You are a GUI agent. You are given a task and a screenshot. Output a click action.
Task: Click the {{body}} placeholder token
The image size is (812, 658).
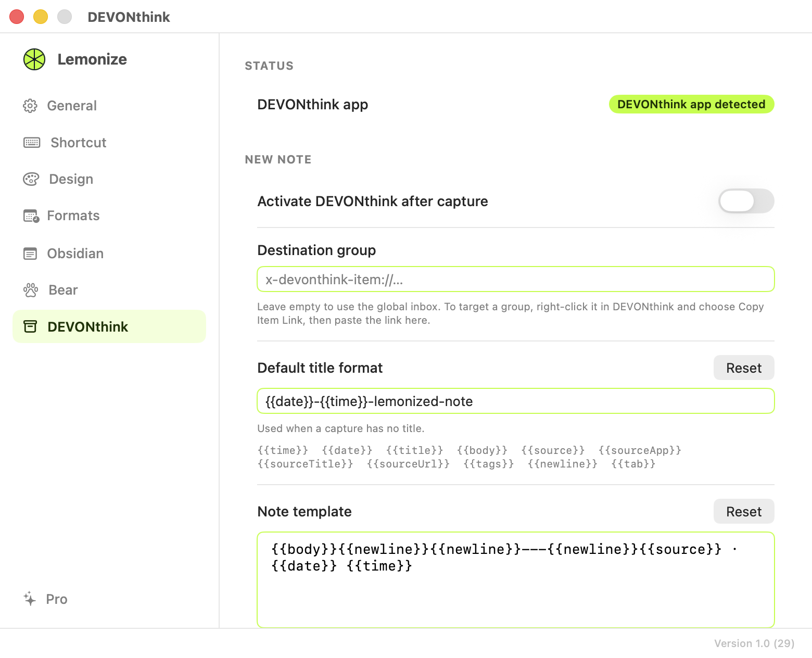482,450
